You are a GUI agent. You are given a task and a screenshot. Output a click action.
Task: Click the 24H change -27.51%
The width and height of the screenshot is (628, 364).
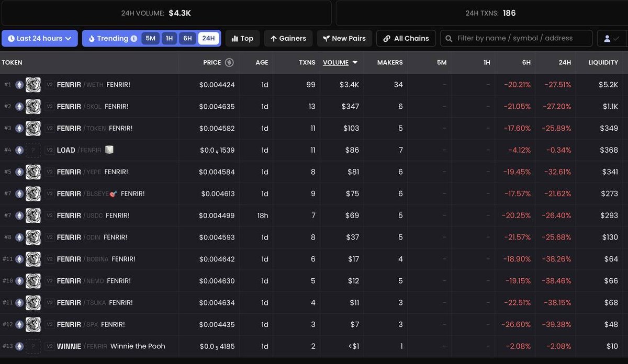(558, 85)
